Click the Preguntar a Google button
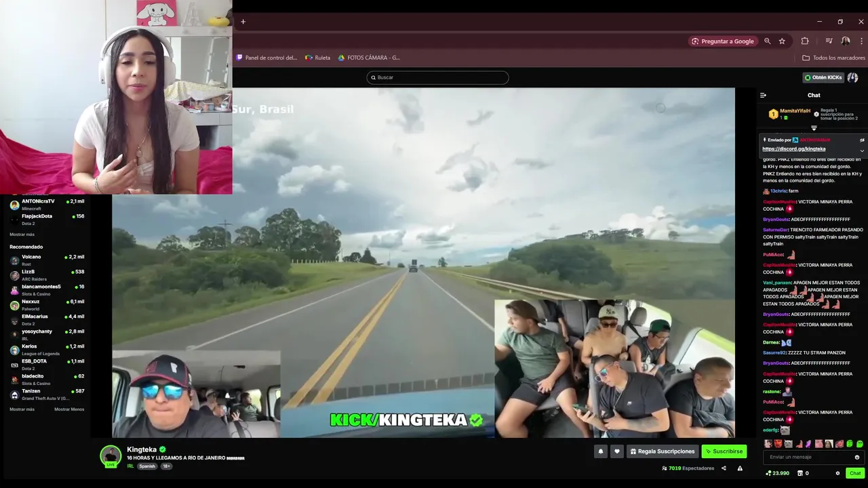 coord(723,41)
